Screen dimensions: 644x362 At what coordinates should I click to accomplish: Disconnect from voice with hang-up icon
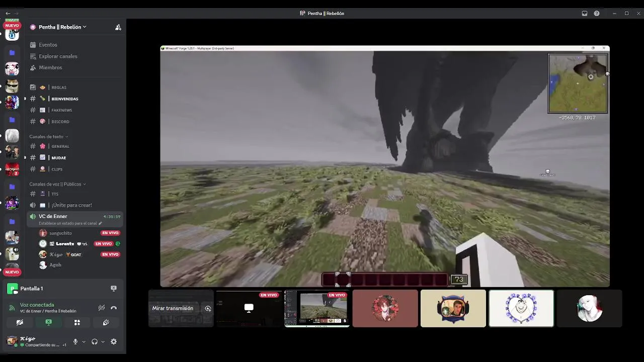(x=114, y=308)
